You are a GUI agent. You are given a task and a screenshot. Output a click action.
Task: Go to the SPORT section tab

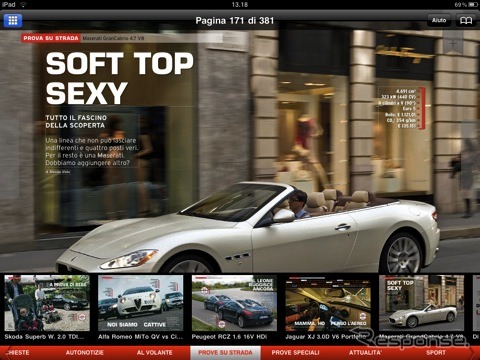pos(436,353)
